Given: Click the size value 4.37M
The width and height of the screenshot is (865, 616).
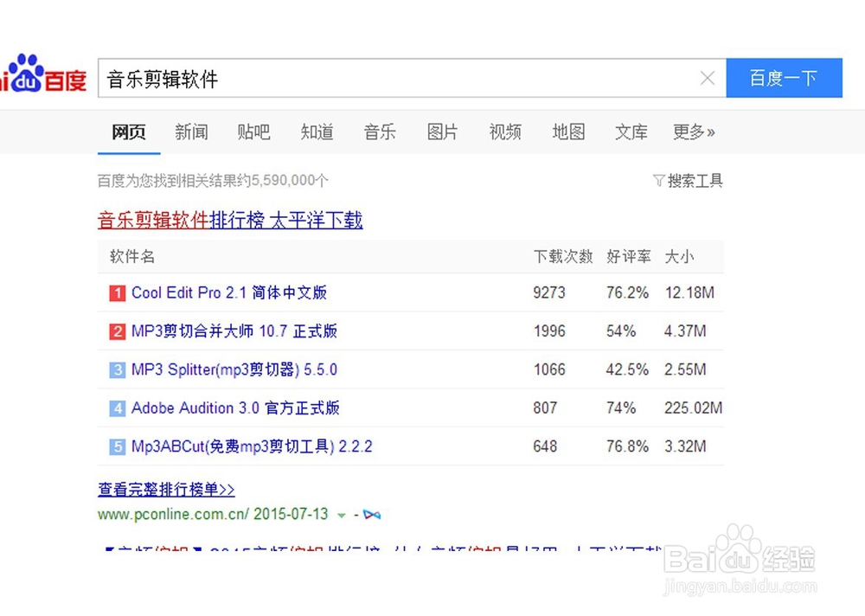Looking at the screenshot, I should coord(685,331).
